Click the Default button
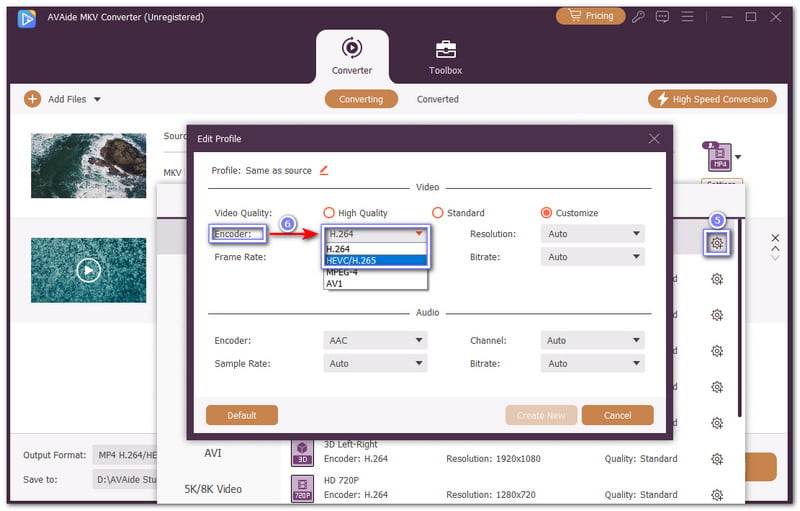Screen dimensions: 800x511 [x=242, y=415]
